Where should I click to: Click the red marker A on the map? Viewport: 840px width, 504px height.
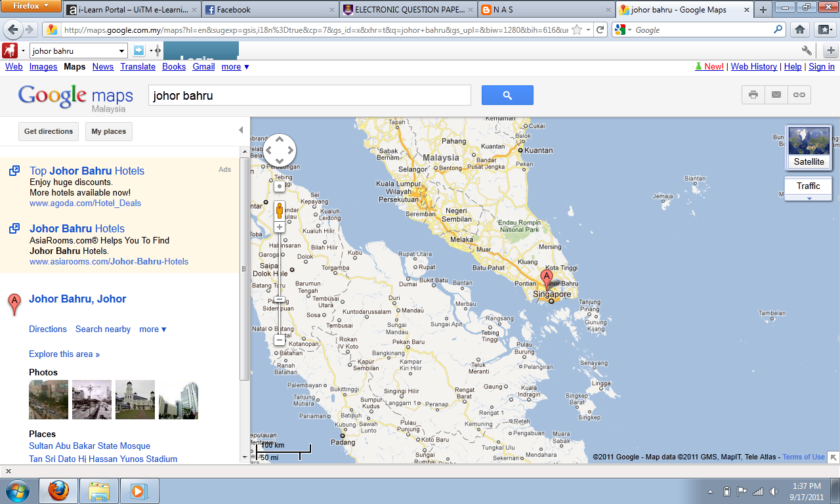pyautogui.click(x=547, y=279)
